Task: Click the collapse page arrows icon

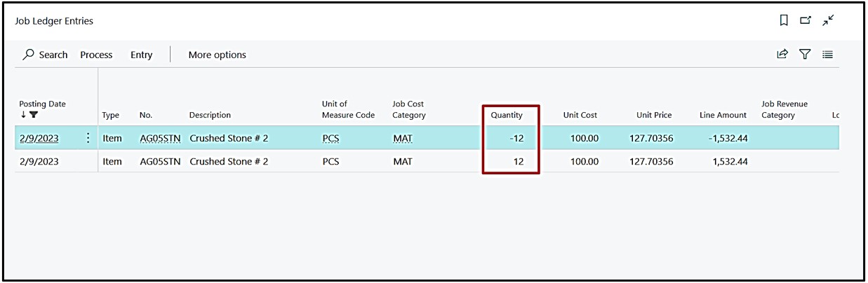Action: [x=829, y=21]
